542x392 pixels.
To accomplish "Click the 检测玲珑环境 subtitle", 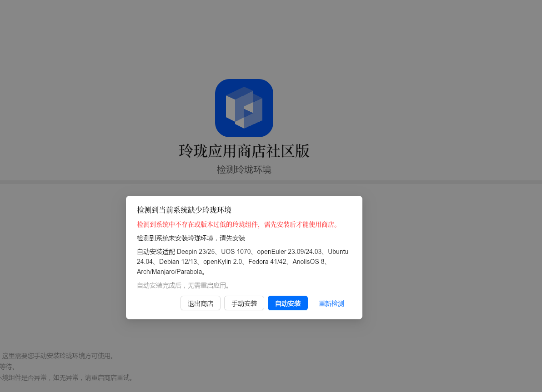I will [244, 169].
